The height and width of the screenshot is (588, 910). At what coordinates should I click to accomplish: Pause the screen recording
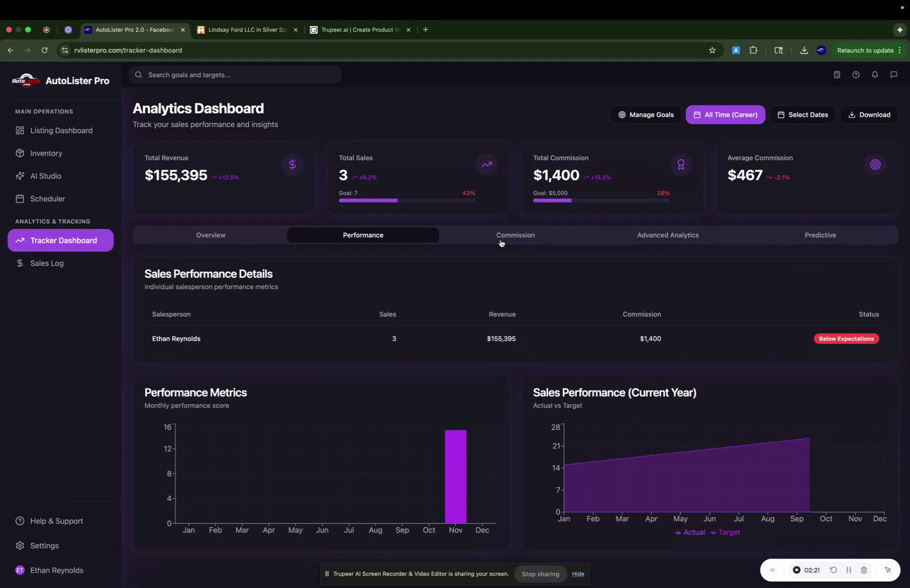(849, 570)
